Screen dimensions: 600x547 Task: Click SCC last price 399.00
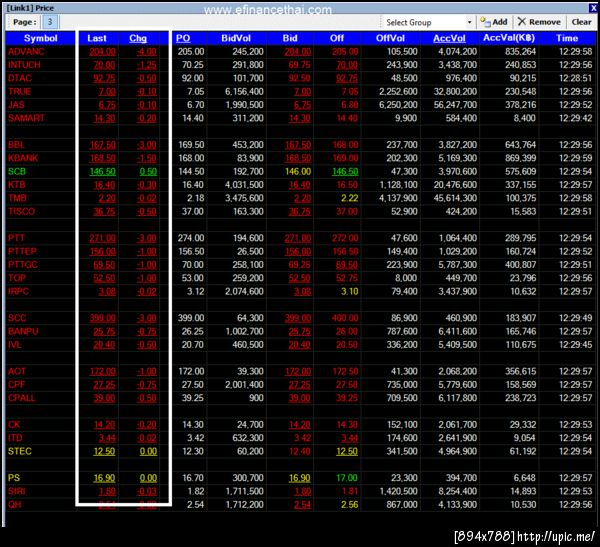(102, 318)
